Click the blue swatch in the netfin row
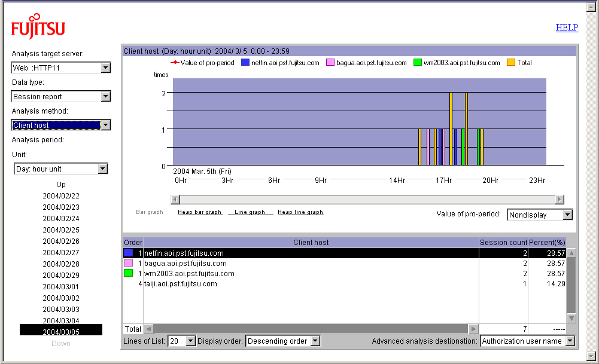Screen dimensions: 599x364 click(128, 253)
